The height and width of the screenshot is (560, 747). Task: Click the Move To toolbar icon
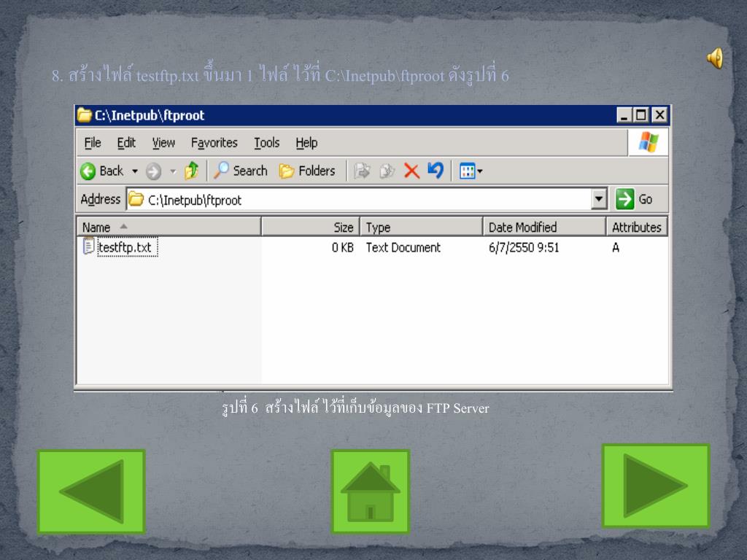pos(362,171)
